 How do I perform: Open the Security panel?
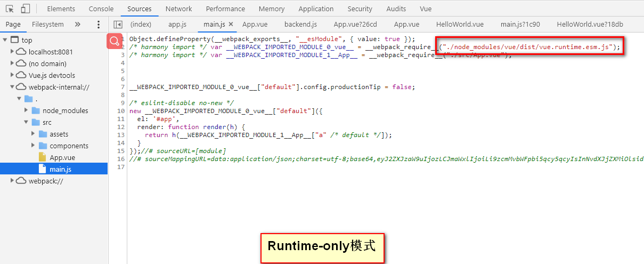(360, 9)
